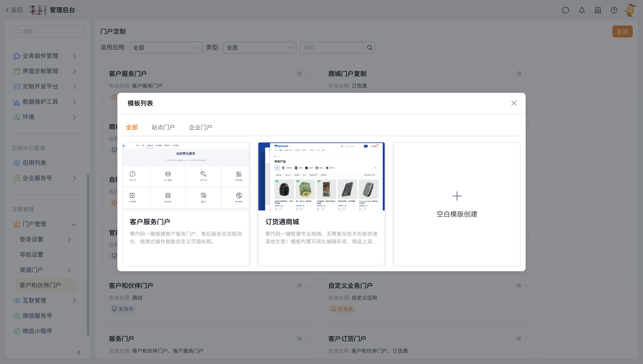Click the task list icon in header

(598, 10)
